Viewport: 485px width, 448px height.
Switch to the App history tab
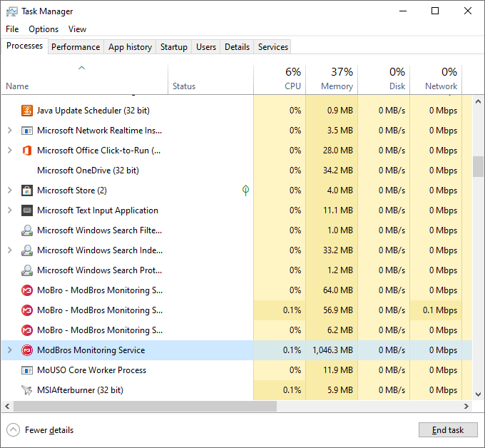[130, 47]
